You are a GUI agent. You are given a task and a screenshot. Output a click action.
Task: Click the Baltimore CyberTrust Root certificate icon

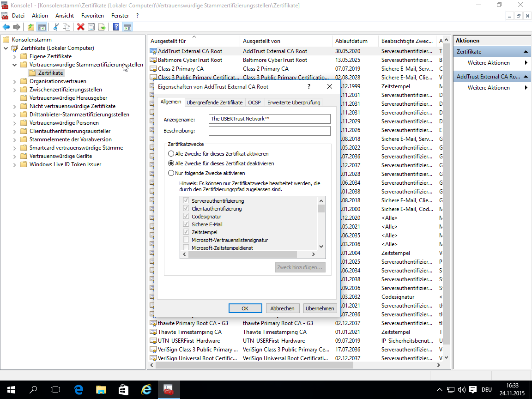pos(153,60)
